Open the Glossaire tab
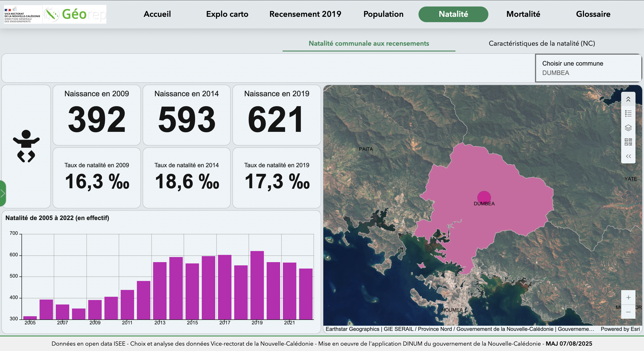Image resolution: width=644 pixels, height=351 pixels. pyautogui.click(x=593, y=14)
